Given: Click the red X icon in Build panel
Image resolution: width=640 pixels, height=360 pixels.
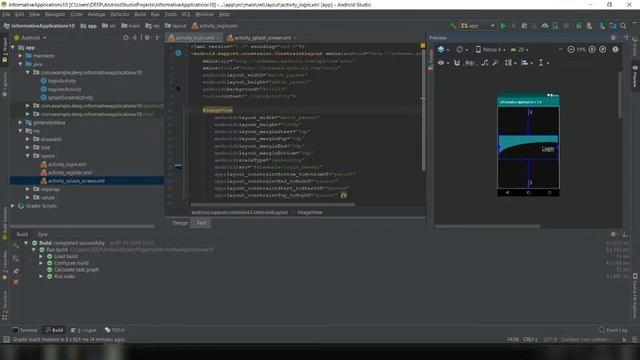Looking at the screenshot, I should click(x=16, y=282).
